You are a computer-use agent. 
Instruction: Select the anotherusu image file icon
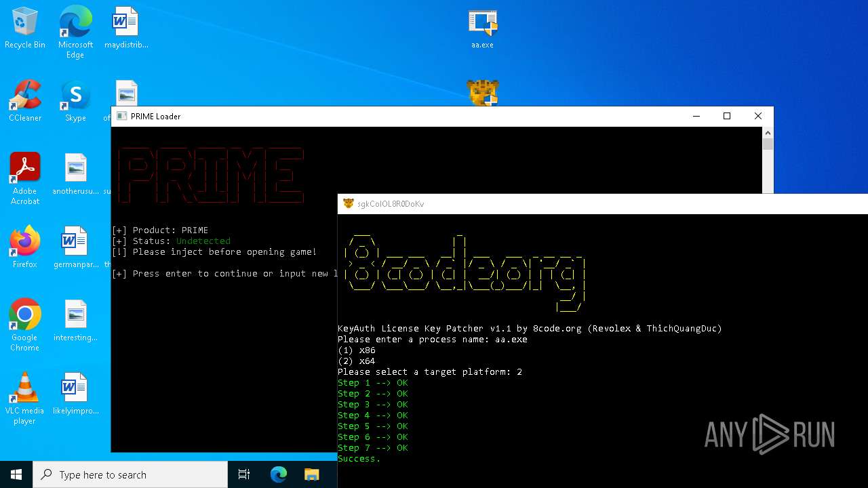75,175
